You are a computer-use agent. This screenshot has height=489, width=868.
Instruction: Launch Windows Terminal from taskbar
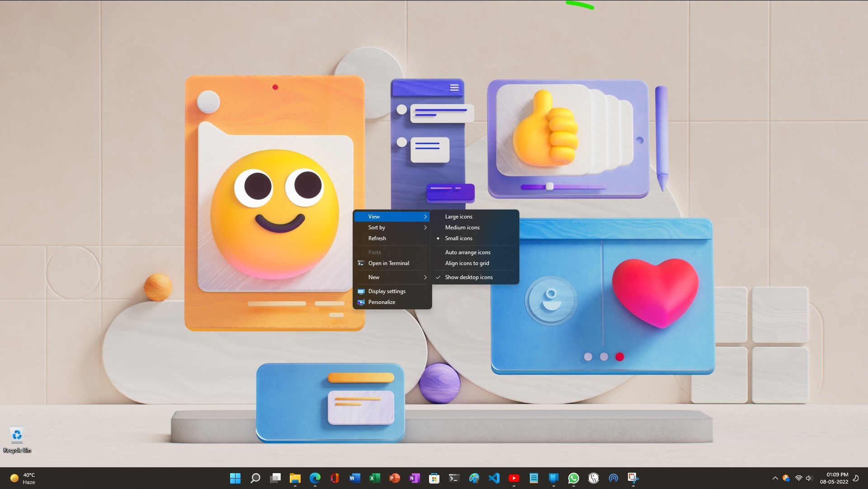(454, 478)
